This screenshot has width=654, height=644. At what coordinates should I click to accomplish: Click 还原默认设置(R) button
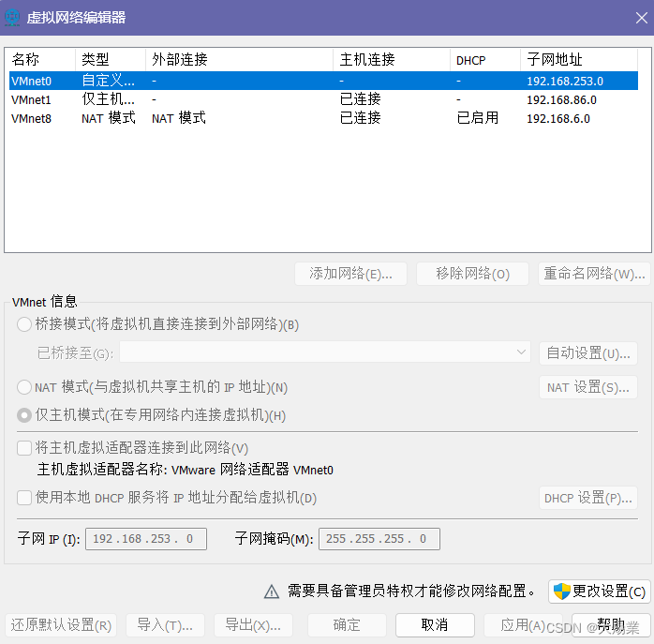61,625
